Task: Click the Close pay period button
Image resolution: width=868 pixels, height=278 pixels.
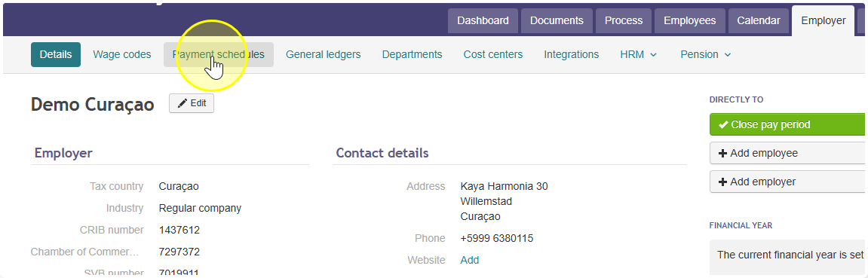Action: point(787,125)
